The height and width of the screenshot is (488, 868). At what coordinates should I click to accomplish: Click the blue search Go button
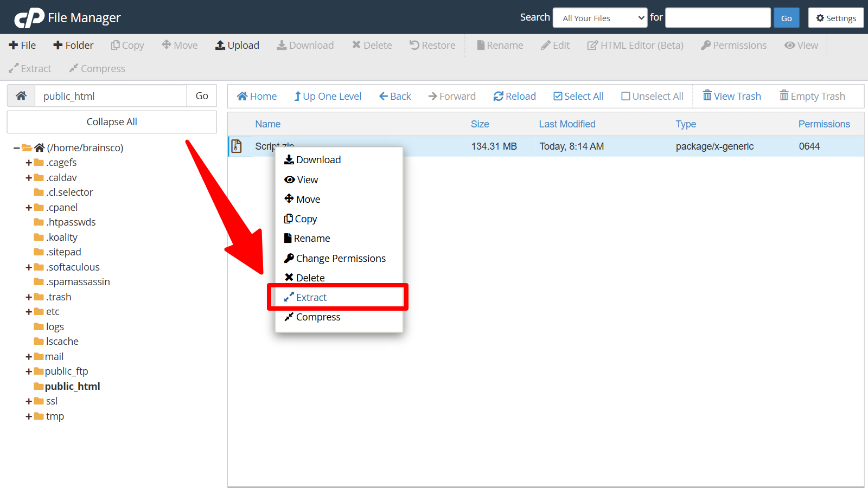coord(787,18)
